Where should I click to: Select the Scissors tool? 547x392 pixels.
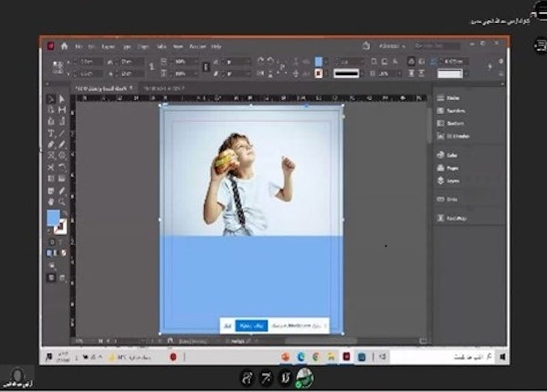point(51,167)
